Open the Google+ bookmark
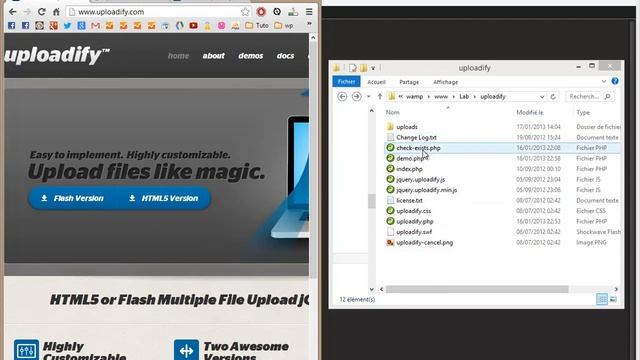The height and width of the screenshot is (360, 640). (x=53, y=25)
